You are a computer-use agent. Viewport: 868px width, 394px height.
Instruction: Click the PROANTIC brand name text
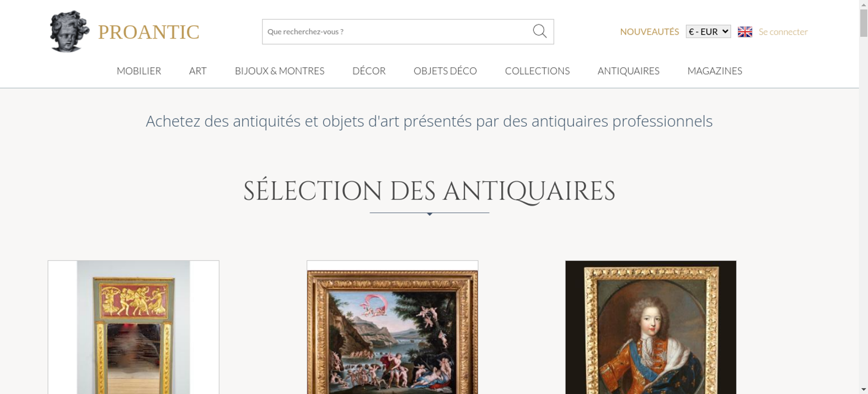148,32
